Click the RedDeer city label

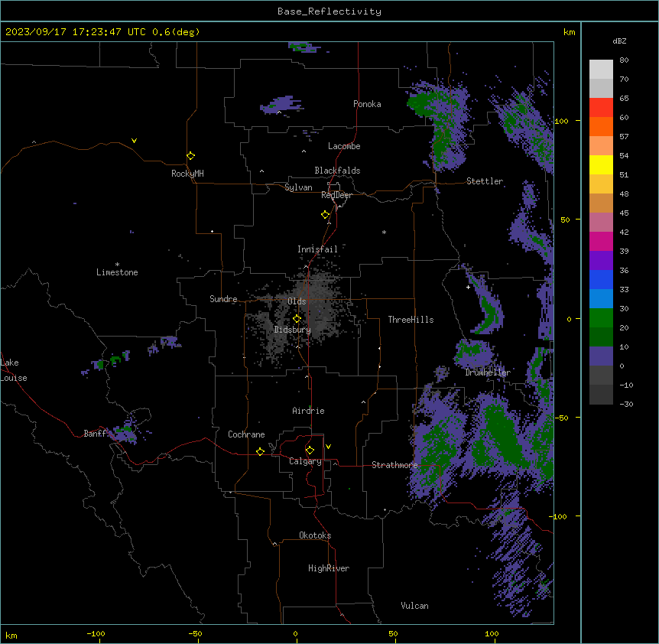point(336,195)
